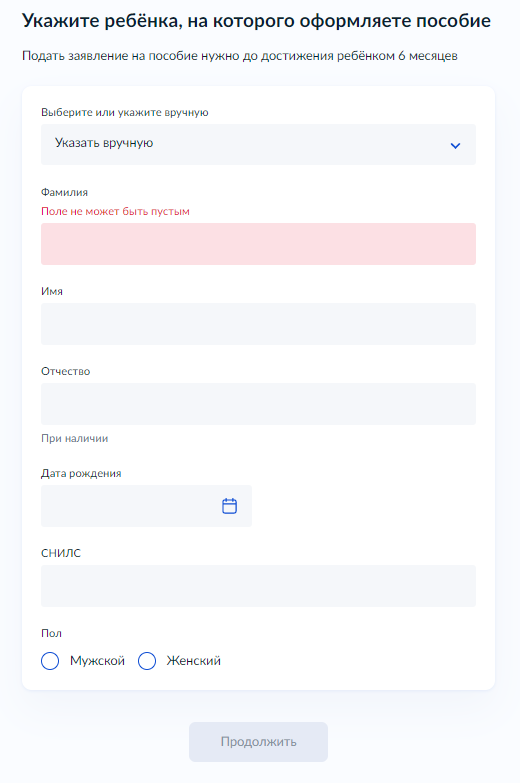The image size is (520, 783).
Task: Select the Отчество input field
Action: pyautogui.click(x=258, y=403)
